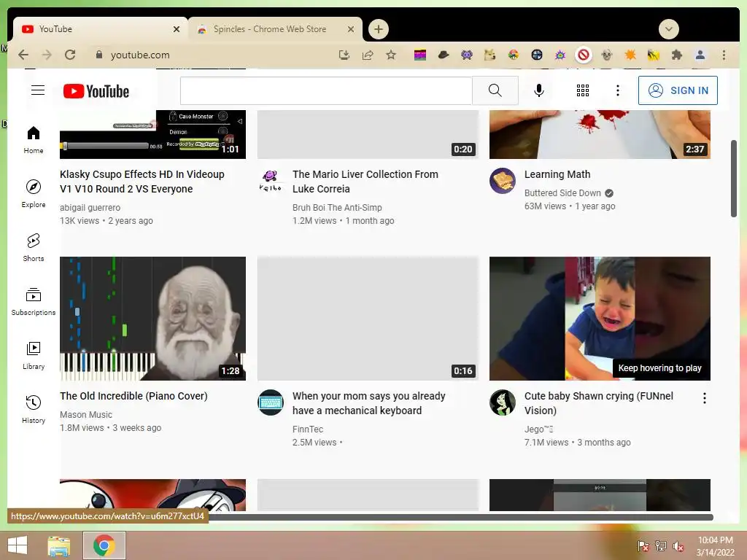The width and height of the screenshot is (747, 560).
Task: Click the search magnifier button
Action: pyautogui.click(x=495, y=90)
